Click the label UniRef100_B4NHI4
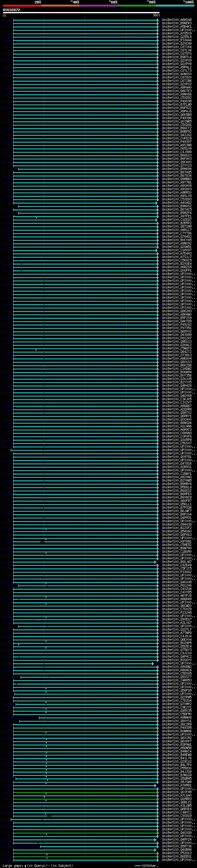This screenshot has width=197, height=868. pos(177,752)
